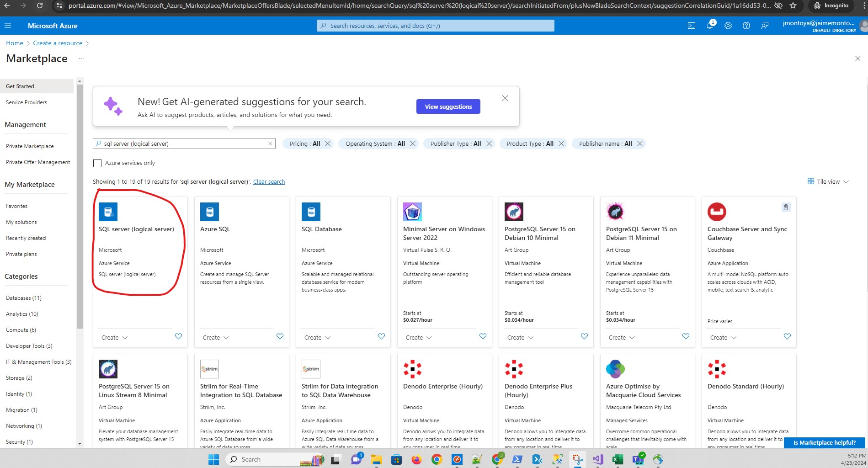Click the SQL server (logical server) tile icon
The width and height of the screenshot is (868, 468).
click(108, 212)
